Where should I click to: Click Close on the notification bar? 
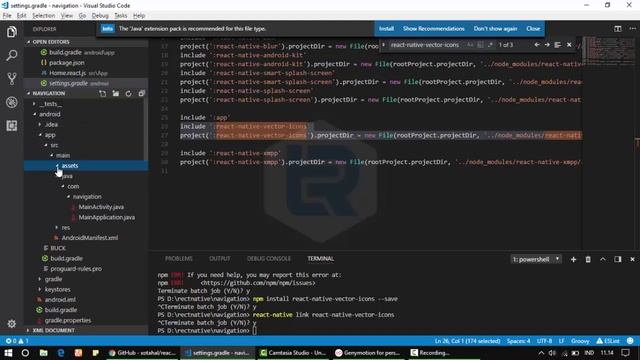click(533, 29)
